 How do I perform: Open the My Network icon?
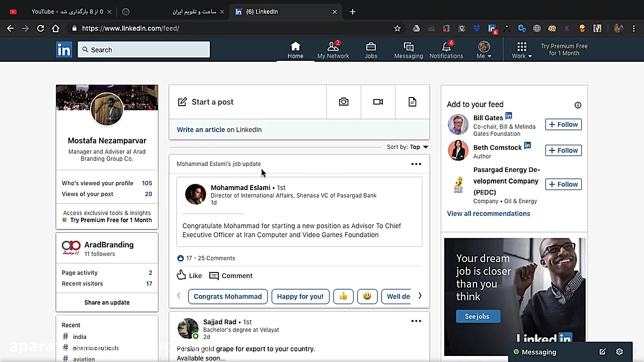[333, 48]
